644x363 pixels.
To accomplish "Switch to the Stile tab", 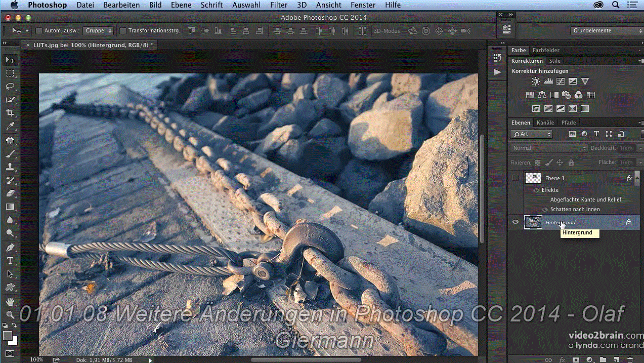I will (x=555, y=61).
